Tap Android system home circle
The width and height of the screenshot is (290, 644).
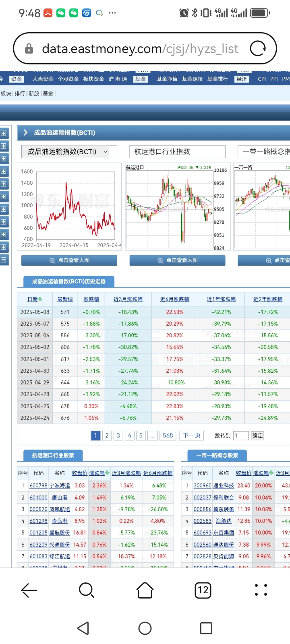click(x=145, y=628)
